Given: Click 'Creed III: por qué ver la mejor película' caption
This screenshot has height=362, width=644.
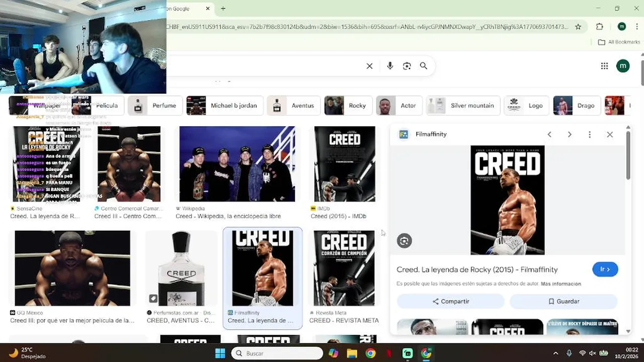Looking at the screenshot, I should (72, 320).
